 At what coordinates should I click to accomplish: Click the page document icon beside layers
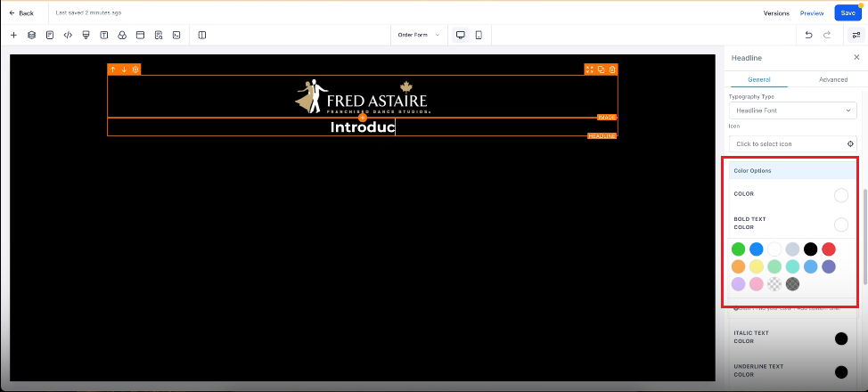point(50,35)
